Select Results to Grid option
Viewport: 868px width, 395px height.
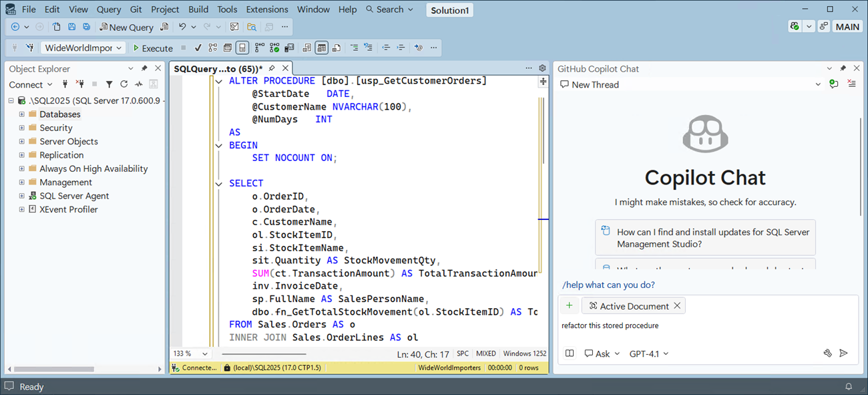tap(321, 48)
